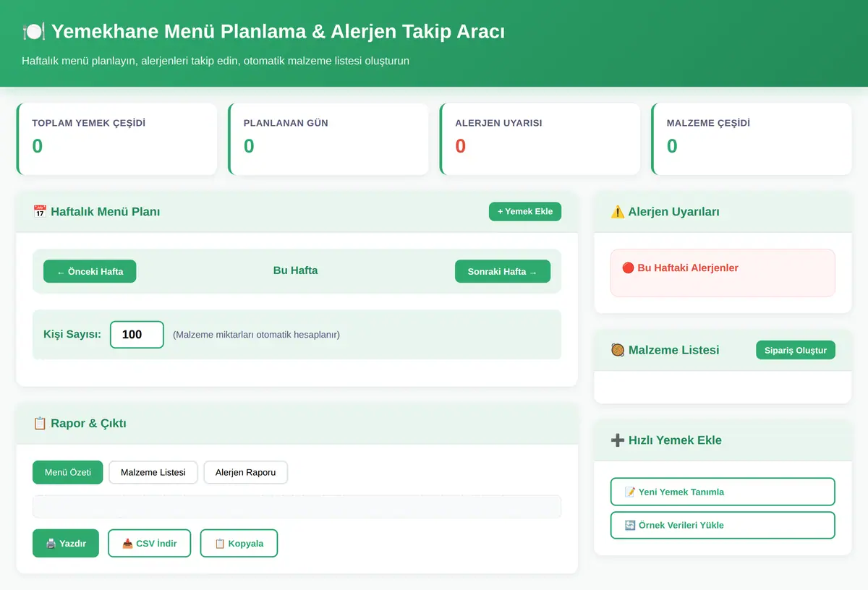Click the food dish icon beside Malzeme Listesi

click(x=618, y=350)
